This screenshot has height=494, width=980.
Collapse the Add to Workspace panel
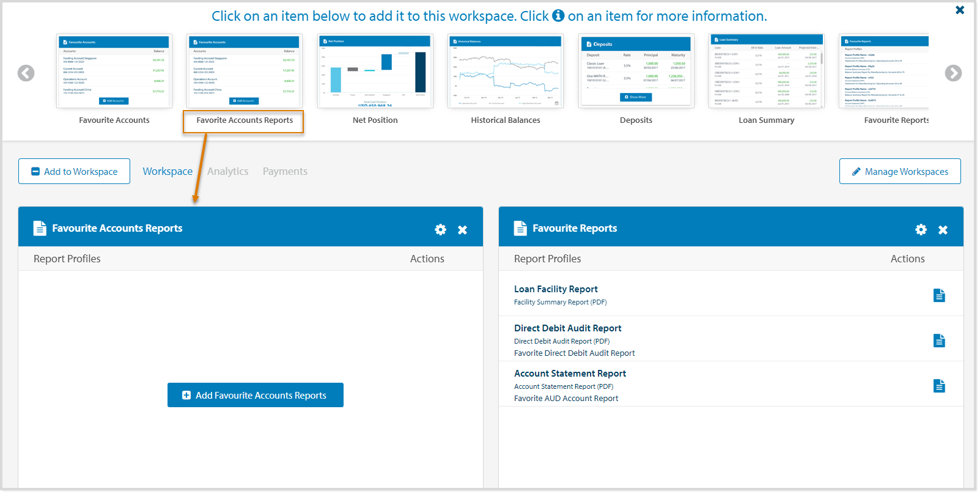click(x=74, y=172)
